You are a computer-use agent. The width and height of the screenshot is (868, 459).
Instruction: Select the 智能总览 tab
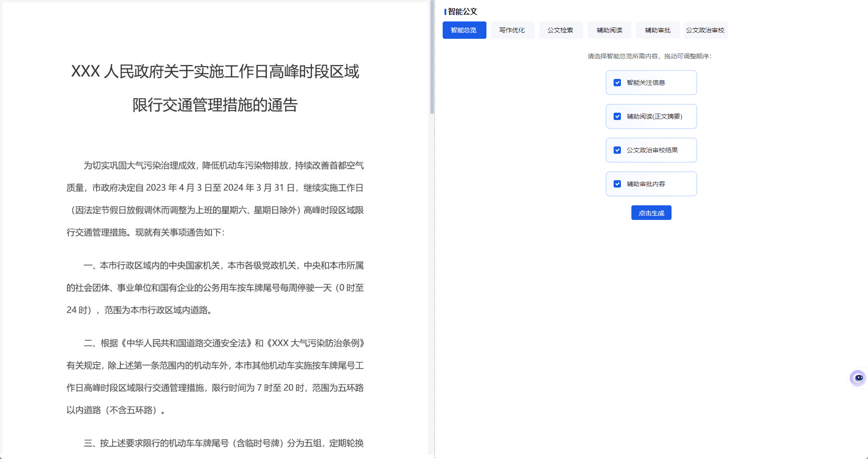tap(464, 30)
